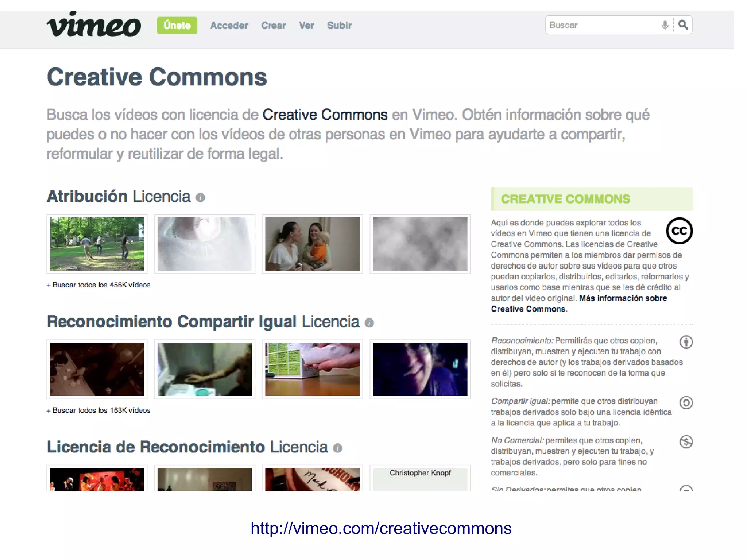Open info tooltip beside Atribución Licencia
747x560 pixels.
click(200, 198)
